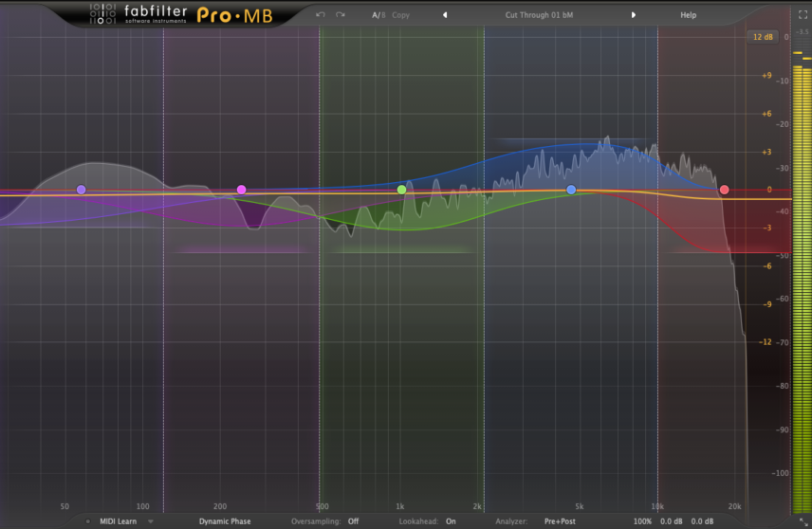Open Oversampling Off menu
The image size is (812, 529).
(353, 521)
